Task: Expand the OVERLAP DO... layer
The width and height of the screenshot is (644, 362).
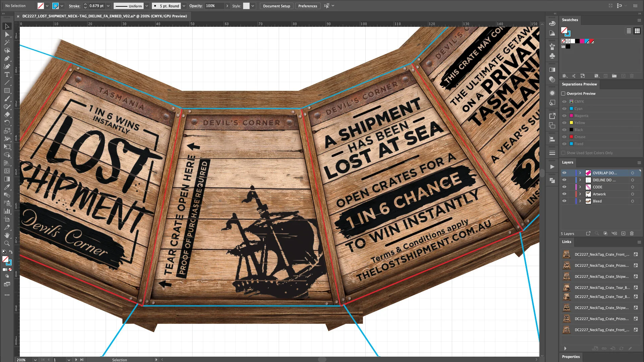Action: click(580, 173)
